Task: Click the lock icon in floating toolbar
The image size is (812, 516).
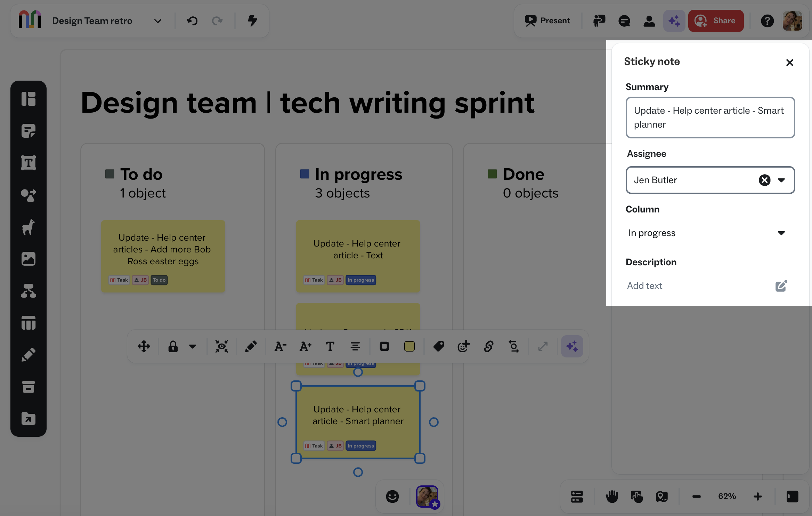Action: pyautogui.click(x=173, y=346)
